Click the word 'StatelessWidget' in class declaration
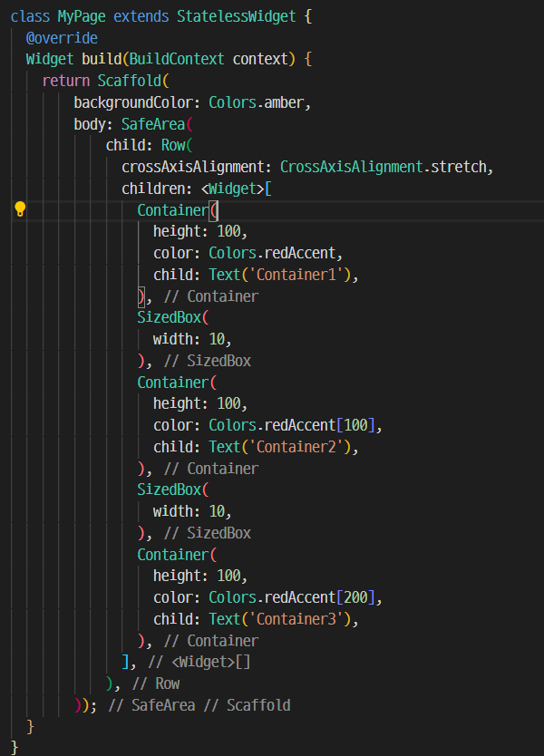 [x=237, y=16]
